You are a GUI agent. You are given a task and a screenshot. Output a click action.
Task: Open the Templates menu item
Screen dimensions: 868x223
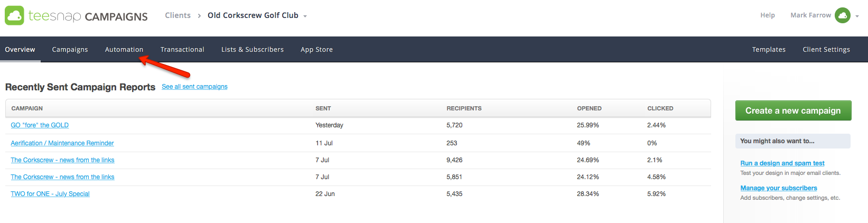769,49
